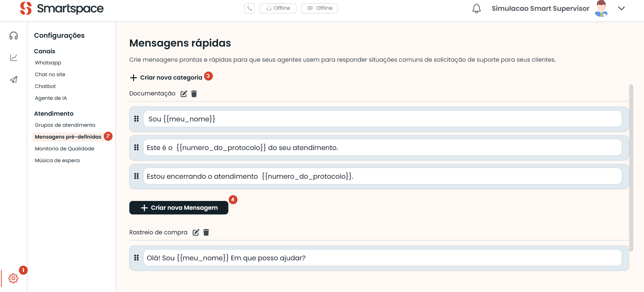Edit the Rastreio de compra category

[196, 232]
